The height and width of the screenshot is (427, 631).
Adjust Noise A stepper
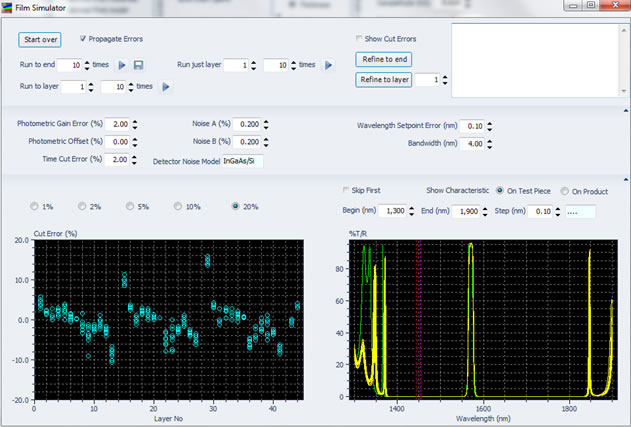coord(266,124)
